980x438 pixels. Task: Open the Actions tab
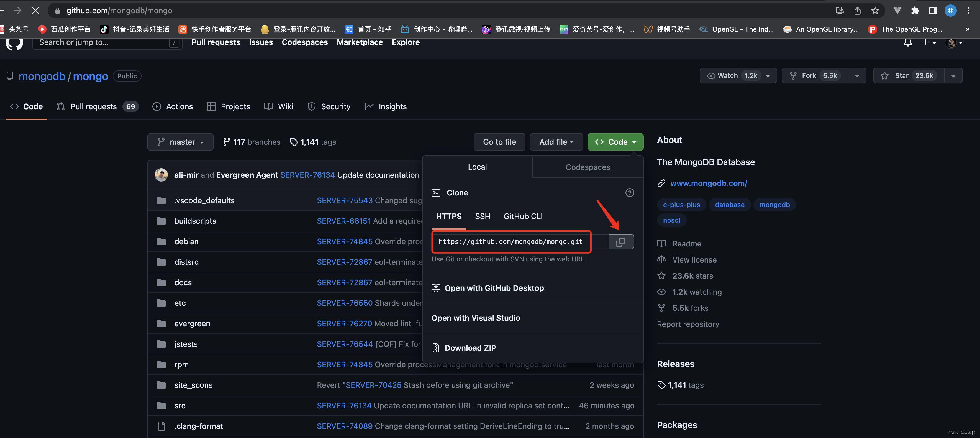coord(173,107)
